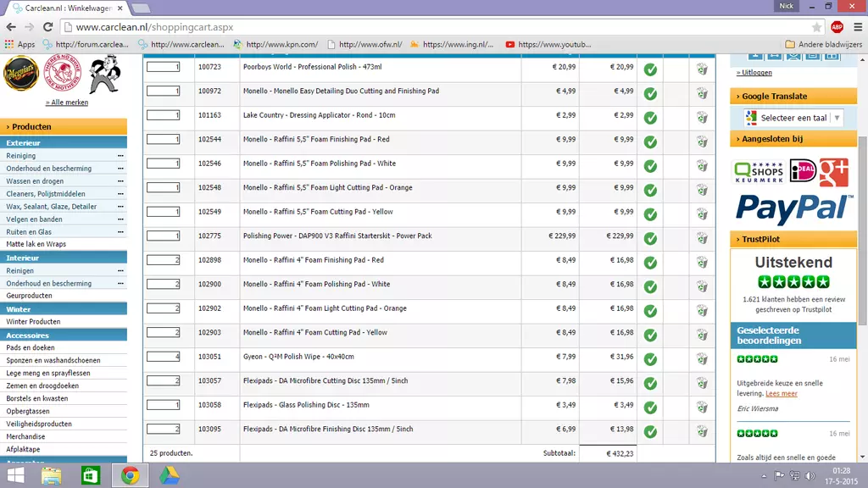
Task: Launch Google Drive from the taskbar
Action: pos(170,475)
